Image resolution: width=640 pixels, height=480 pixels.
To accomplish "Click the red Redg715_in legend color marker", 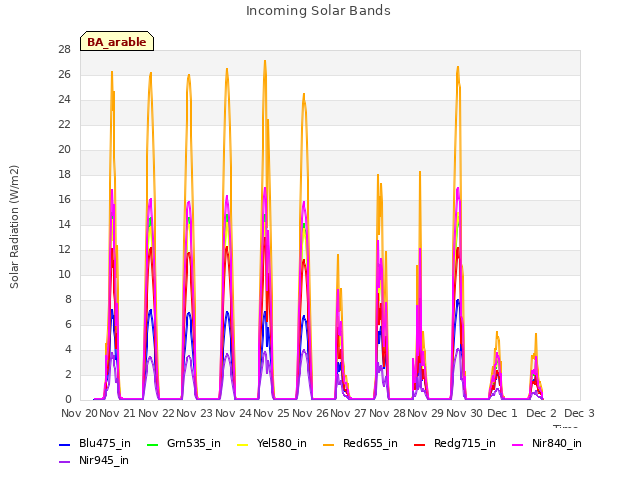I will pyautogui.click(x=419, y=444).
